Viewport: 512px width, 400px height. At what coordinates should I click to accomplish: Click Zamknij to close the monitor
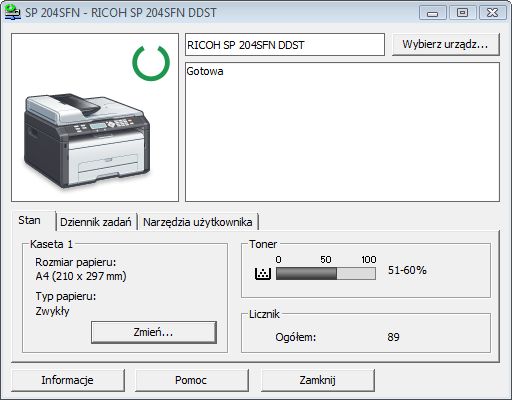tap(318, 380)
